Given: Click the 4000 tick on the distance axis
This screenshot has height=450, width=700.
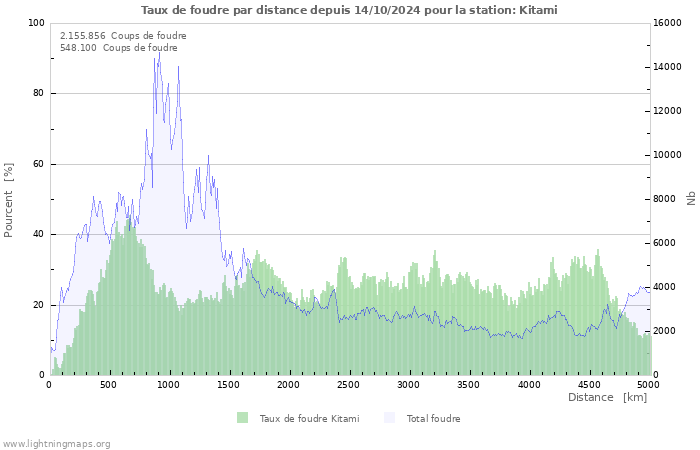Looking at the screenshot, I should 528,384.
